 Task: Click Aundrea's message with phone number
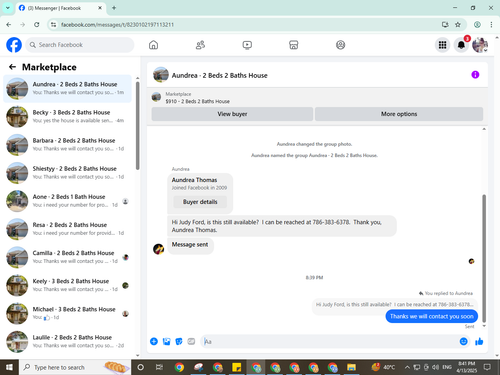point(282,226)
